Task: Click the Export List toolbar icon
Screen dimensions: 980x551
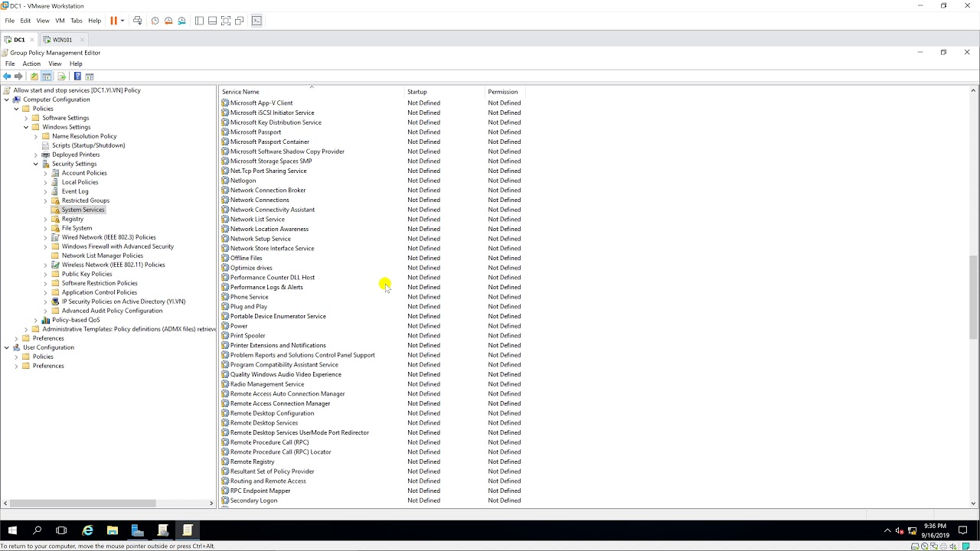Action: click(x=62, y=77)
